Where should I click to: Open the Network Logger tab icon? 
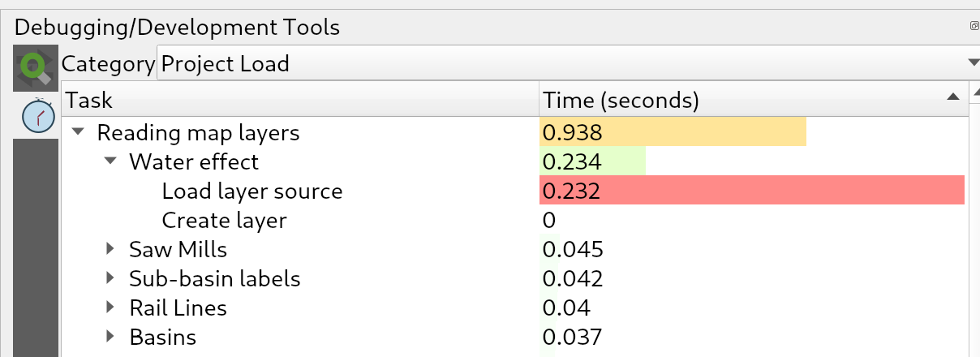(35, 69)
